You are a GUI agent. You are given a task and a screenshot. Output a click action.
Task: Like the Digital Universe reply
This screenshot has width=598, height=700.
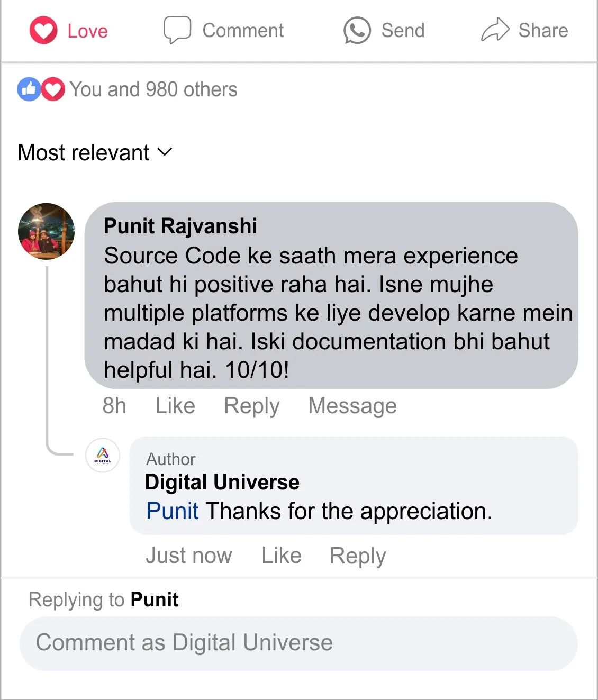(282, 556)
